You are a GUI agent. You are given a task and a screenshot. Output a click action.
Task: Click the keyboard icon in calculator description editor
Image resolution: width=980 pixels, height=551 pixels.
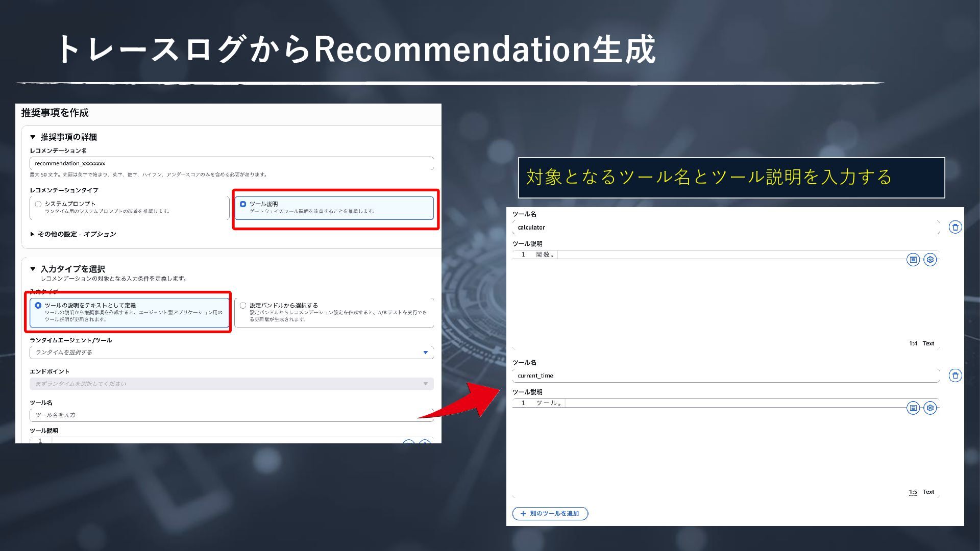(x=913, y=260)
